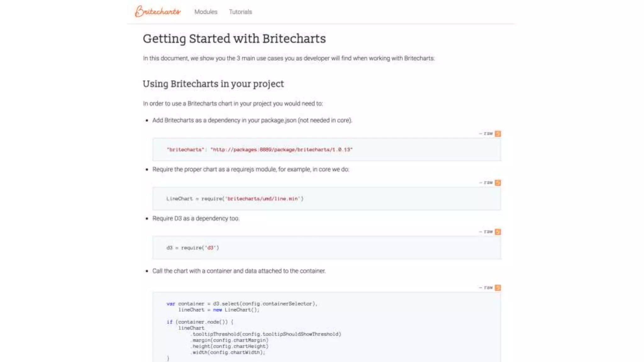
Task: Collapse the var container snippet using its dash
Action: (x=480, y=288)
